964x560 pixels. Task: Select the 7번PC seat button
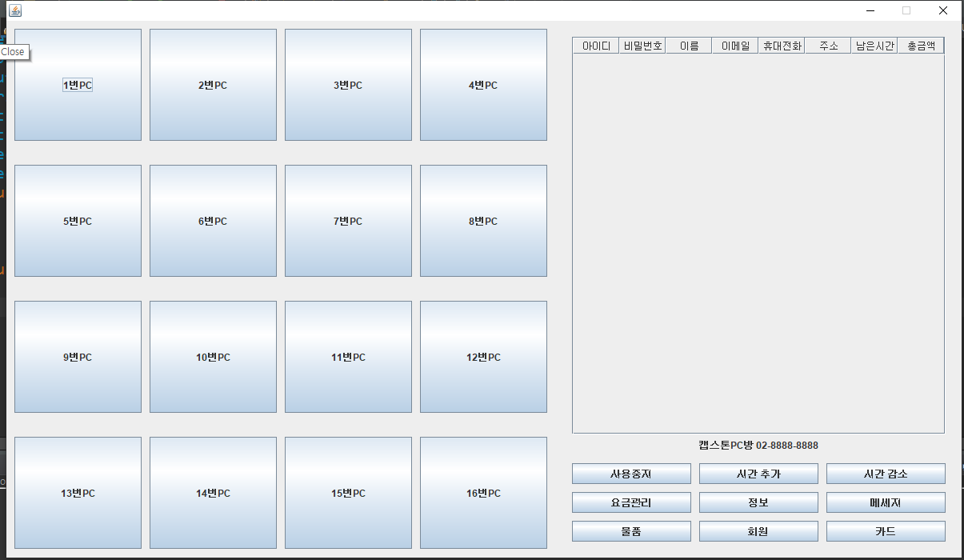pyautogui.click(x=348, y=221)
